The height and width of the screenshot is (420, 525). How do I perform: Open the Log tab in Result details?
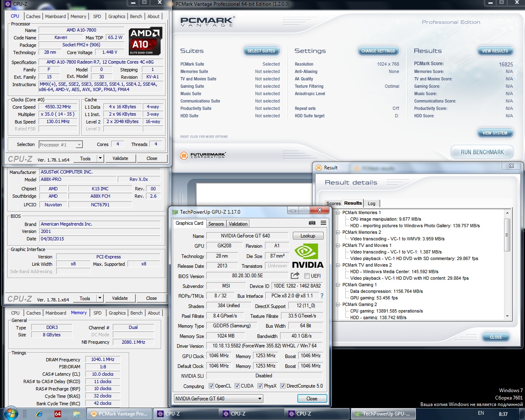tap(372, 203)
